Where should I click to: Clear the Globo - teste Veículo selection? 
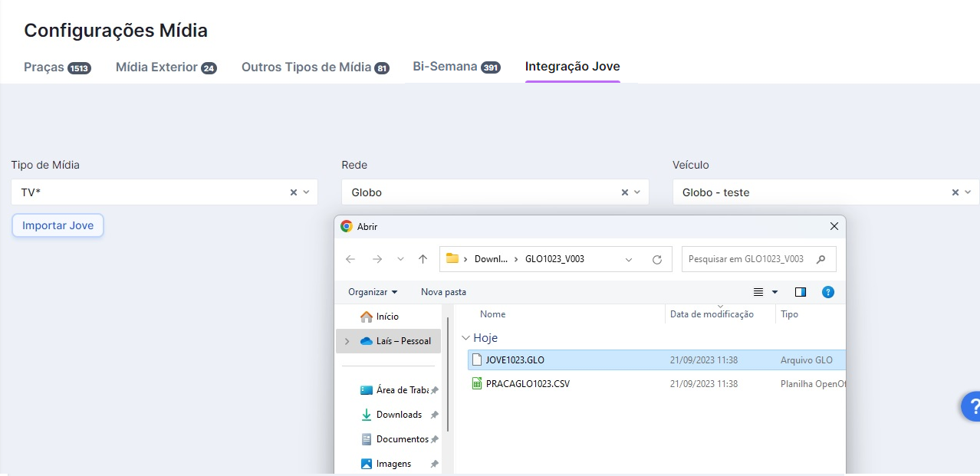pyautogui.click(x=955, y=192)
